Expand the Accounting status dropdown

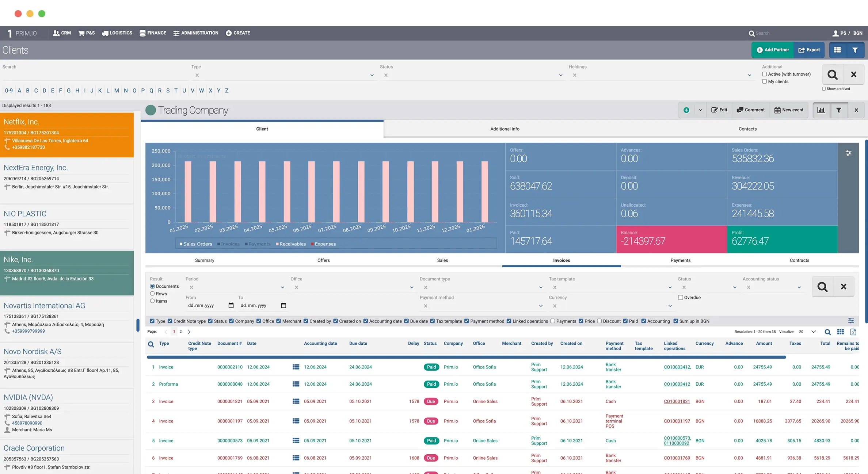[x=799, y=287]
